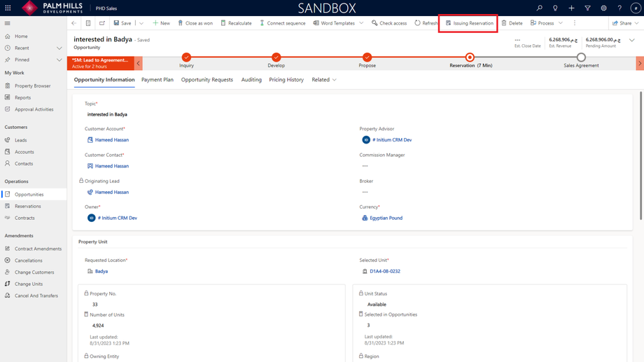Open record set form icon
This screenshot has height=362, width=644.
(x=88, y=23)
